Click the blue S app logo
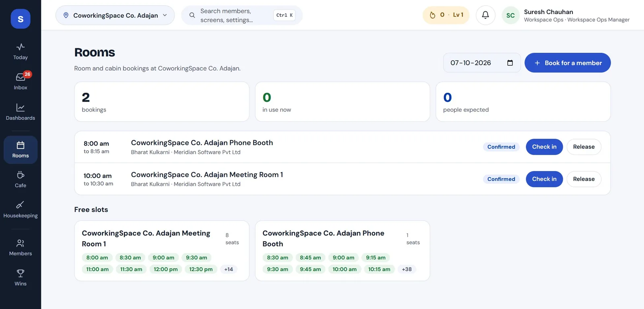 click(21, 19)
